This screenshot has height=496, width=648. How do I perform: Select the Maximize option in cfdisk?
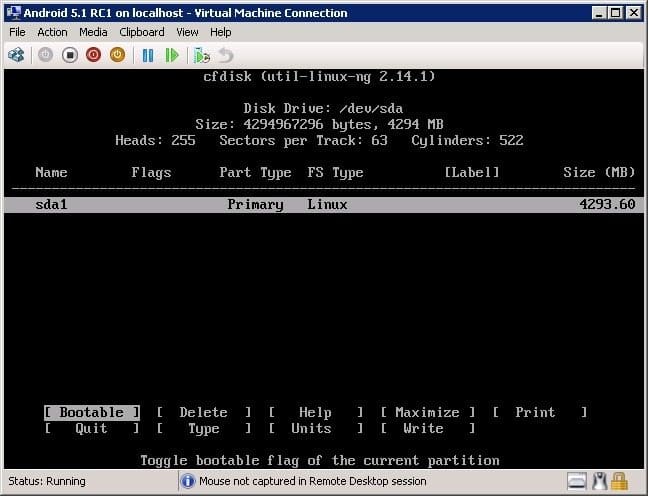point(427,413)
